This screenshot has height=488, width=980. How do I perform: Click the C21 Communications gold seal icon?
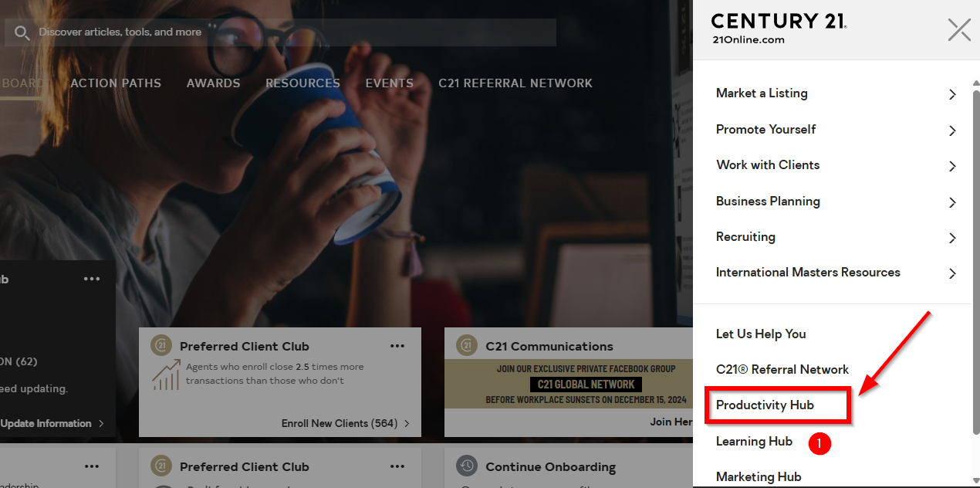coord(467,345)
